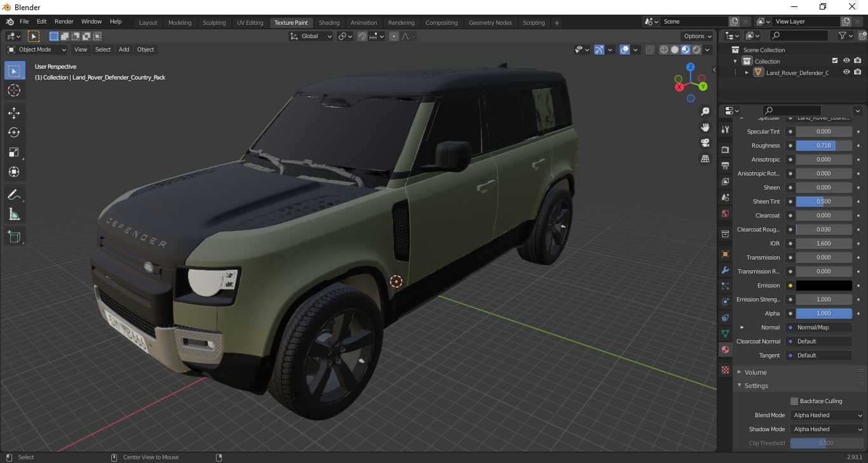Open the outliner filter dropdown
The height and width of the screenshot is (463, 868).
845,36
